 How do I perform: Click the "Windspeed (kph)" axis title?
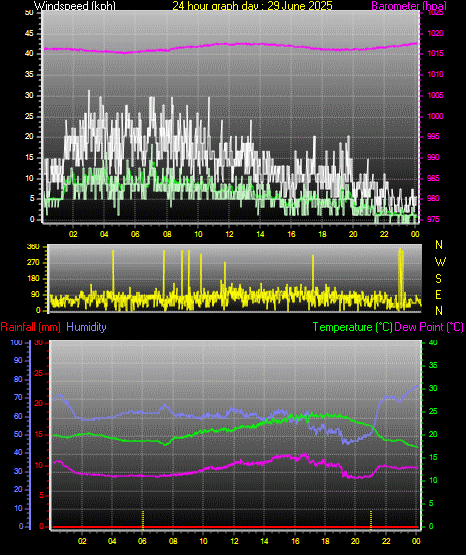pyautogui.click(x=75, y=6)
